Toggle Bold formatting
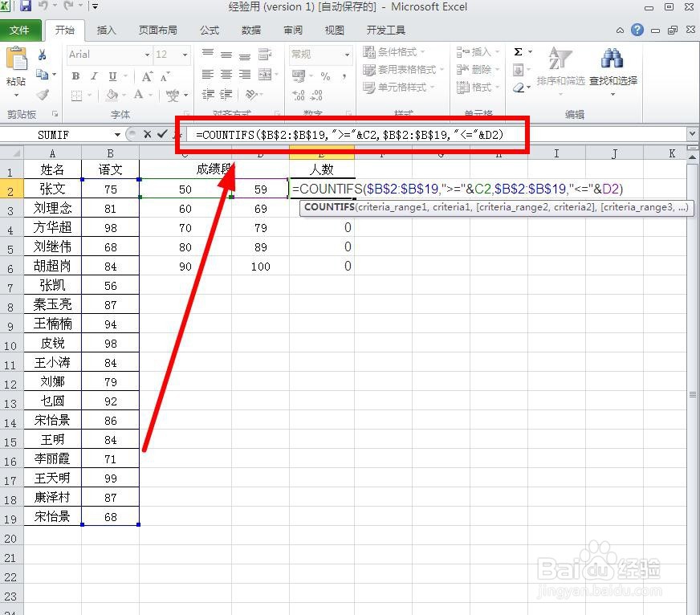 [x=76, y=76]
